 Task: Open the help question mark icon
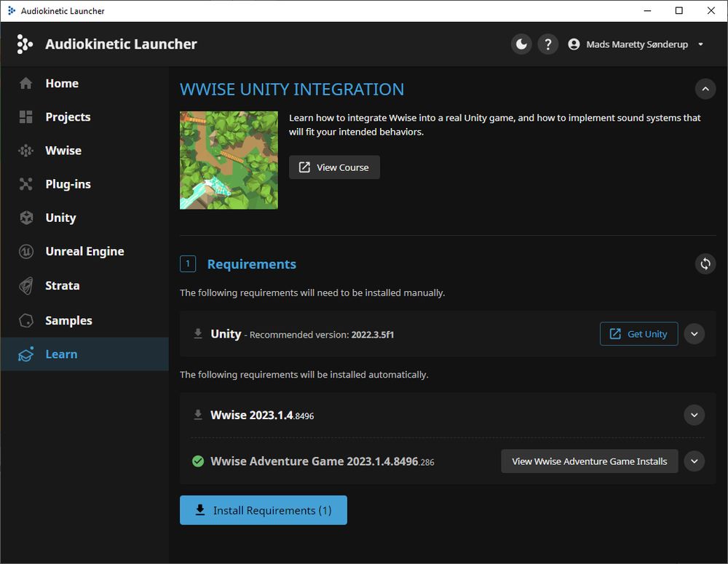tap(548, 44)
